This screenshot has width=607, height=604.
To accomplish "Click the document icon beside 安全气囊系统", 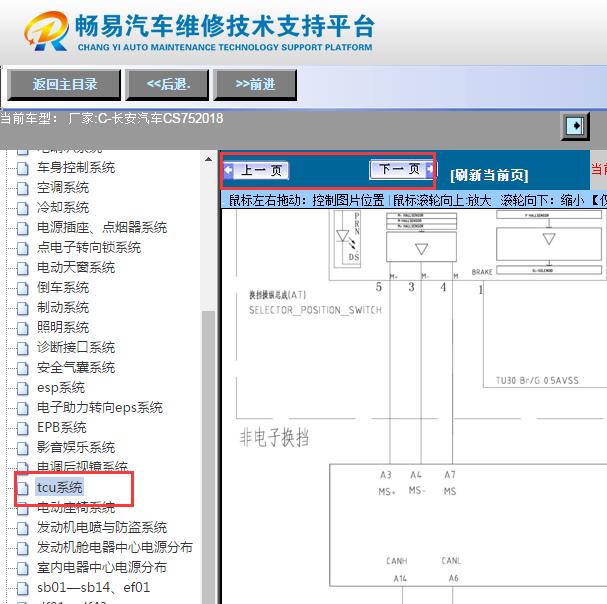I will click(23, 369).
